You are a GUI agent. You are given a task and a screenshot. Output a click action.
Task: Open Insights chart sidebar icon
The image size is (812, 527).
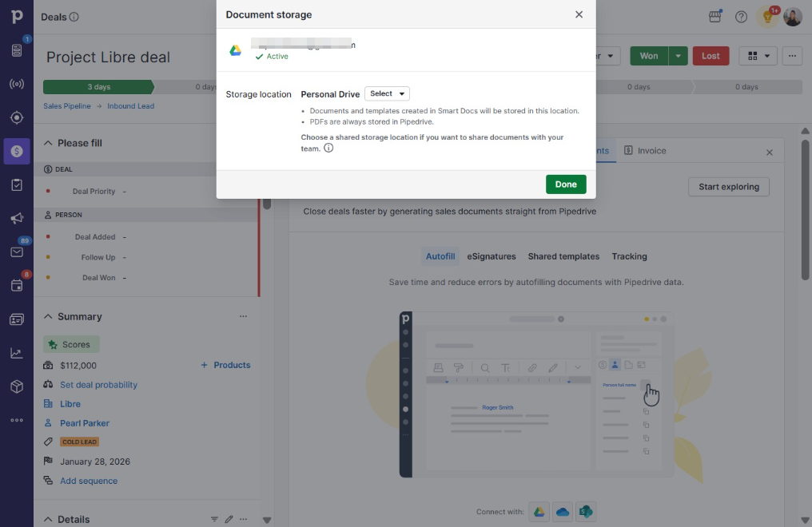pos(17,353)
